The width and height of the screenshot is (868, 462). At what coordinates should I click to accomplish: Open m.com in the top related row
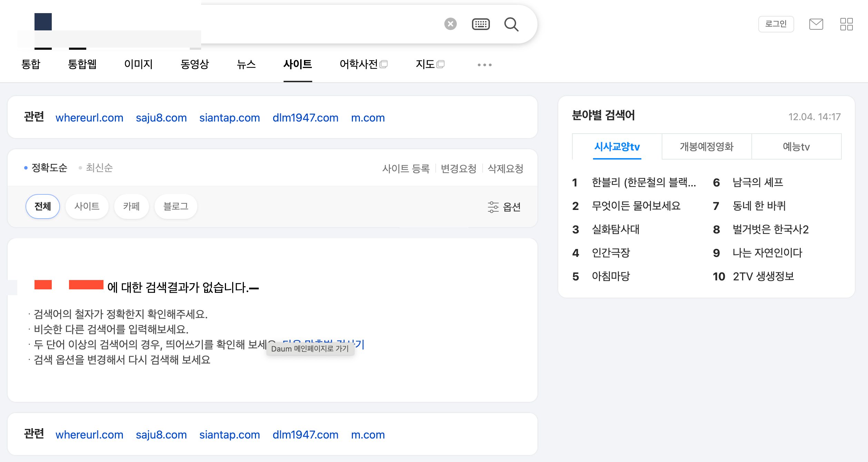coord(368,118)
